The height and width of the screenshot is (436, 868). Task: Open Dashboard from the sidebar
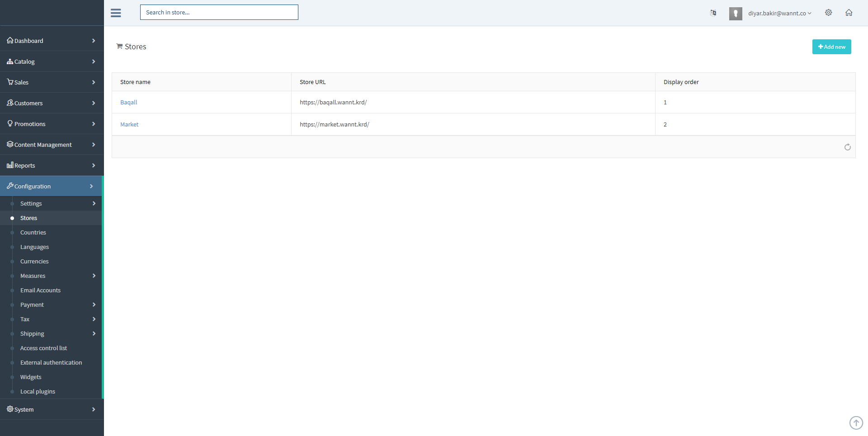29,41
